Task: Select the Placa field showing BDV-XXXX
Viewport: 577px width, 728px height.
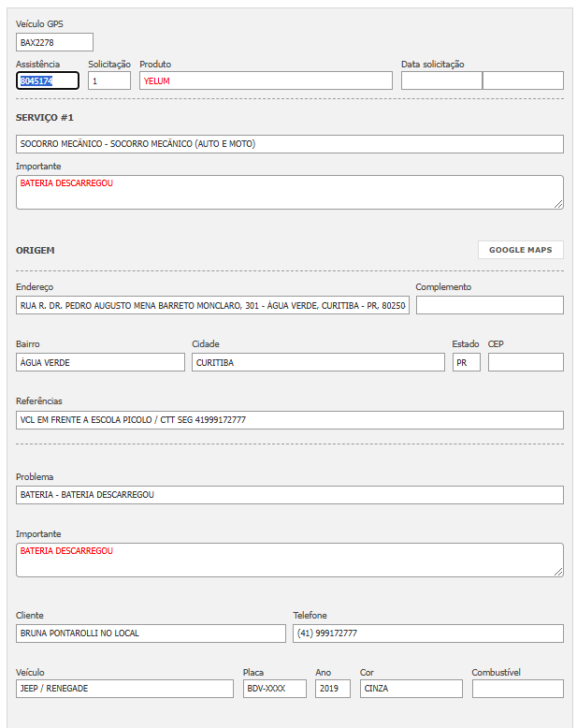Action: pyautogui.click(x=274, y=689)
